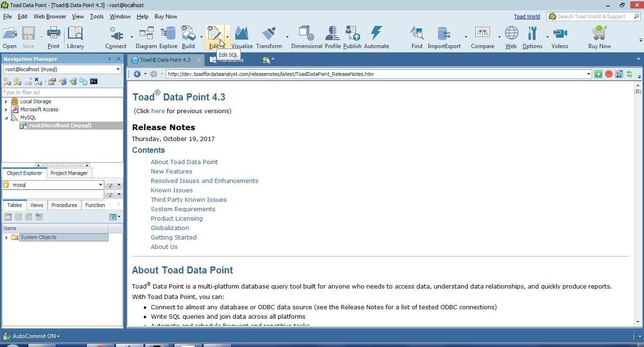Image resolution: width=644 pixels, height=347 pixels.
Task: Click the Connect toolbar icon
Action: [116, 37]
